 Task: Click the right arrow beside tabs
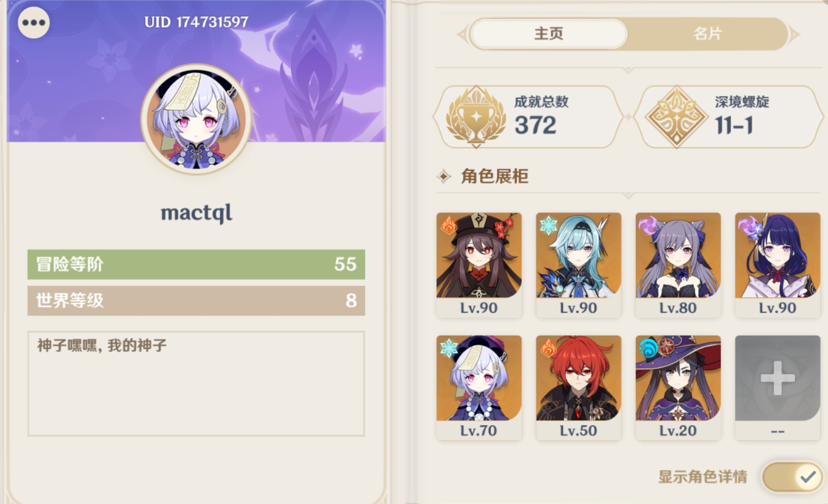(x=794, y=35)
